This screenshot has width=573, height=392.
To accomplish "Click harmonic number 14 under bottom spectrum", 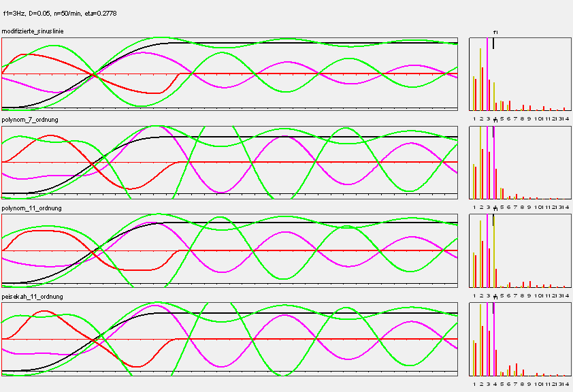I will pos(566,383).
